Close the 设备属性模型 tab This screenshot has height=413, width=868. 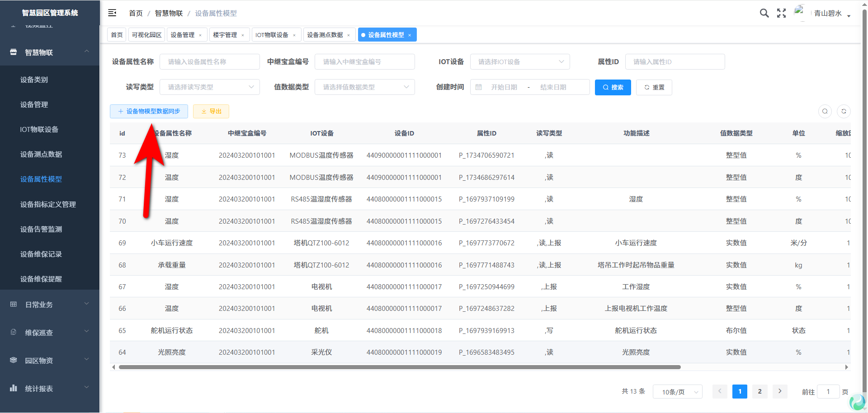pyautogui.click(x=410, y=35)
